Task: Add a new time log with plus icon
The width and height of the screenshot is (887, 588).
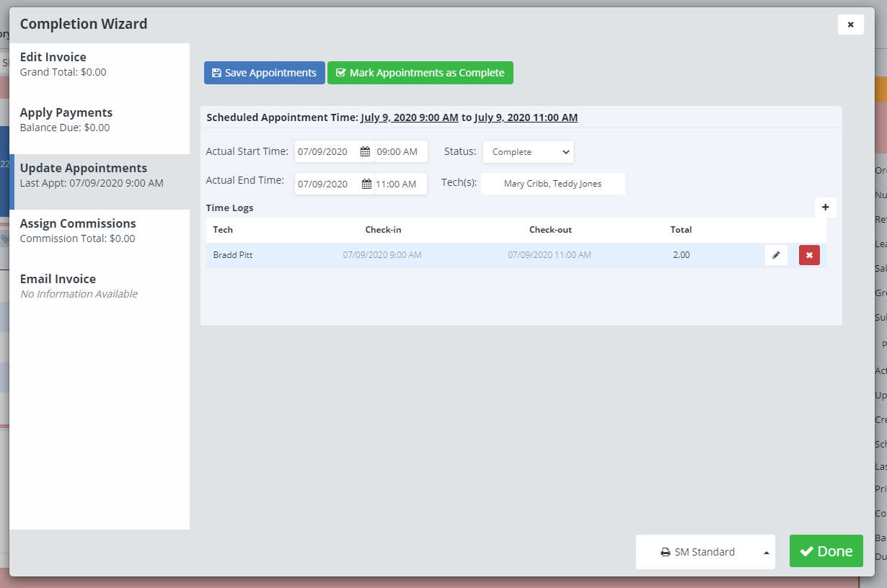Action: [x=825, y=208]
